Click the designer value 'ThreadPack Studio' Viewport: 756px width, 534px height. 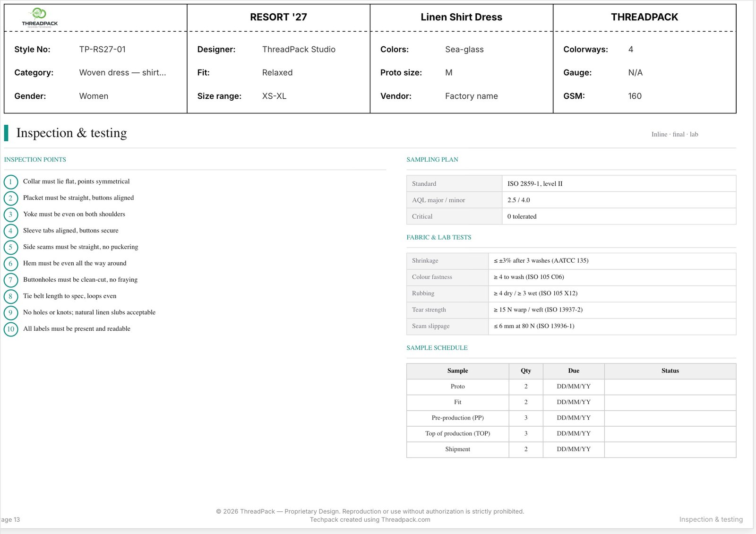point(299,49)
